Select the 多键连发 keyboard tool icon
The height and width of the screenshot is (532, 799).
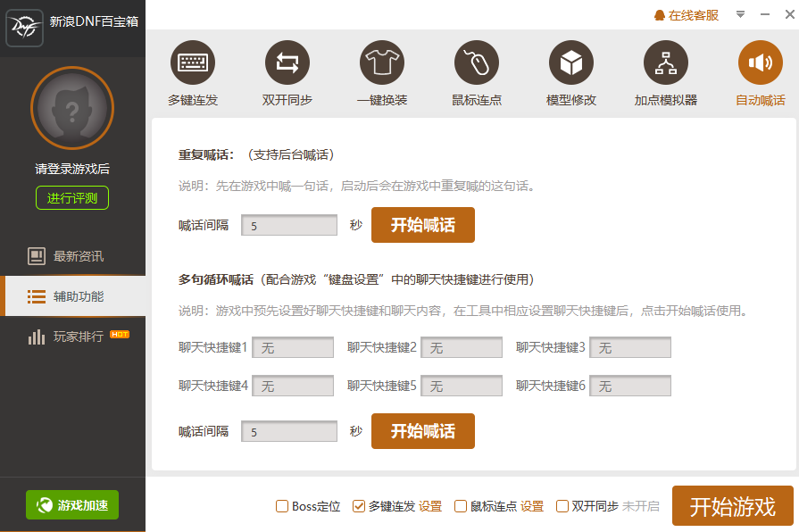pos(192,62)
